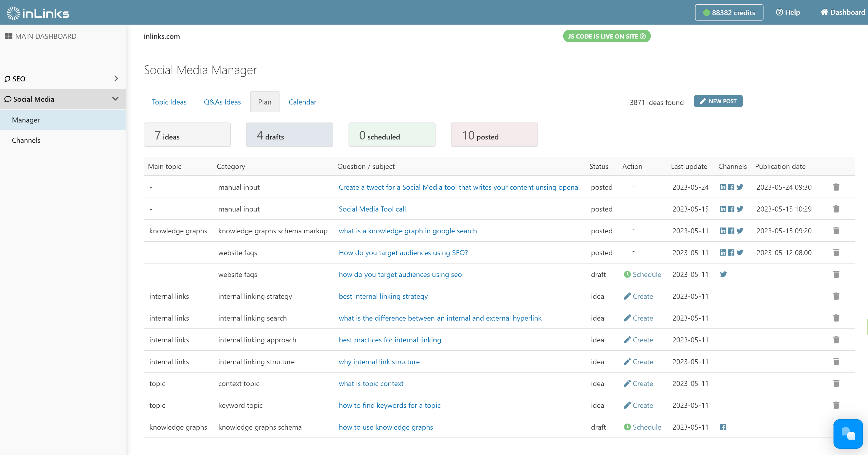The image size is (868, 455).
Task: Open the chat widget bubble
Action: [x=848, y=434]
